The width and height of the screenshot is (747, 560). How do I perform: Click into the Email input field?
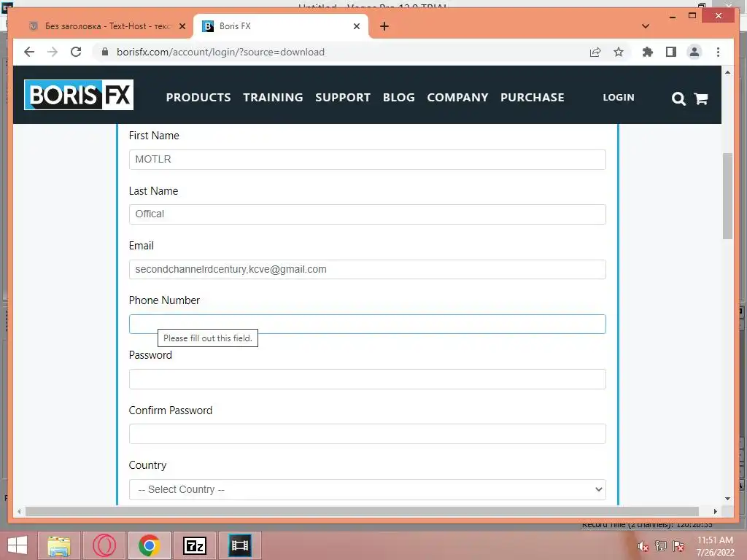(368, 270)
